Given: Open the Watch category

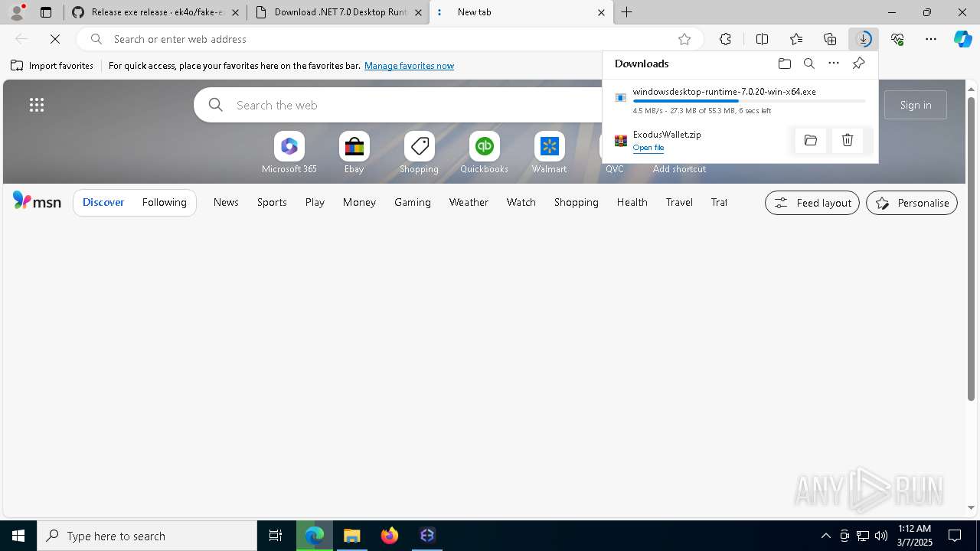Looking at the screenshot, I should [521, 203].
